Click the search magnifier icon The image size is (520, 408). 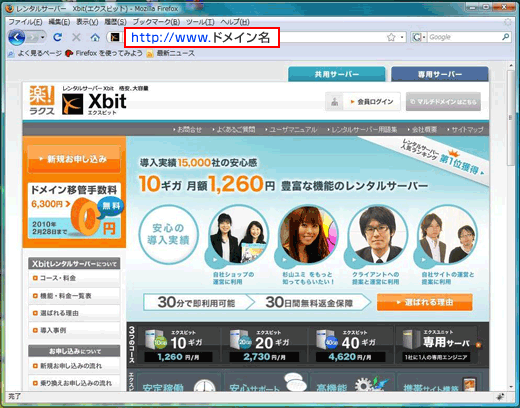(x=506, y=37)
